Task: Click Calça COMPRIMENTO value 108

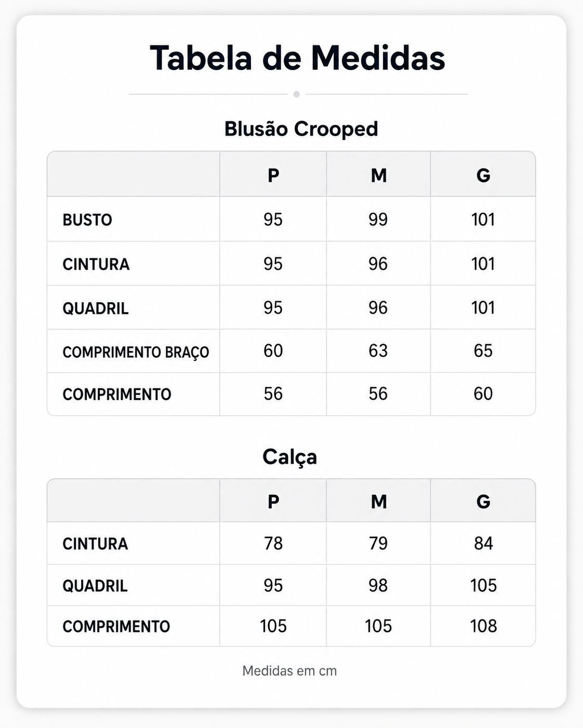Action: click(x=483, y=626)
